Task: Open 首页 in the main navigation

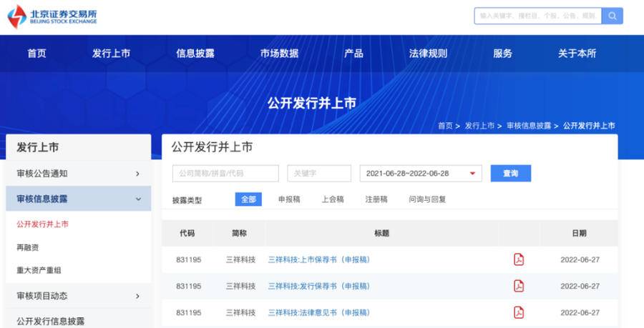Action: [36, 54]
